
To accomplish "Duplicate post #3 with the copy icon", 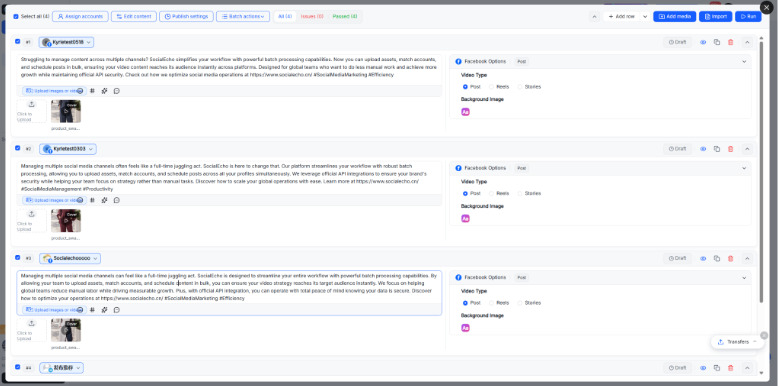I will (x=716, y=258).
